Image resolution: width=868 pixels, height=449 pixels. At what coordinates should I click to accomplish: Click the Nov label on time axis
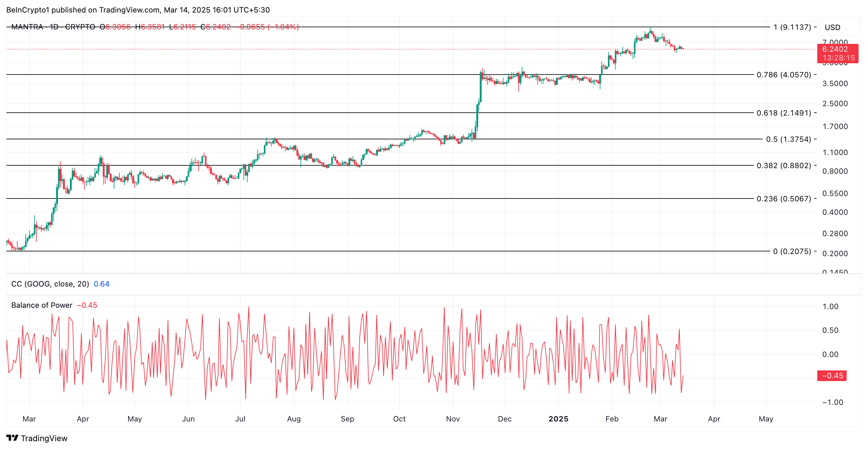click(x=453, y=419)
